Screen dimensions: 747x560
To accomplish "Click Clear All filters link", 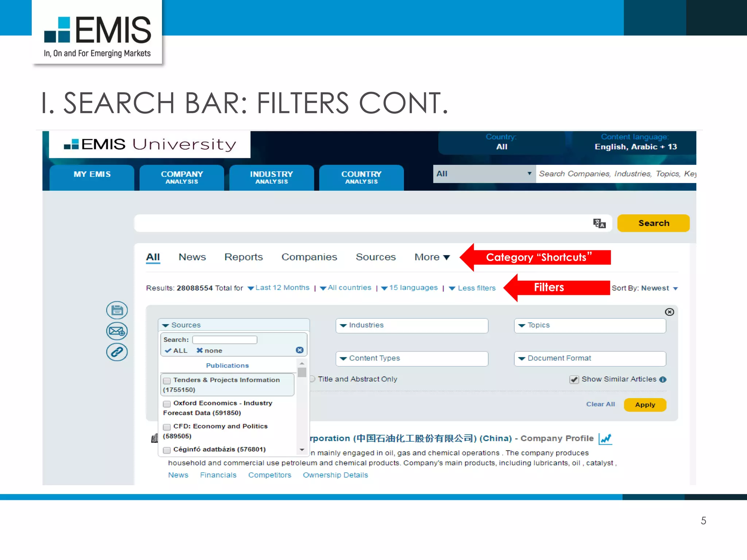I will click(600, 404).
